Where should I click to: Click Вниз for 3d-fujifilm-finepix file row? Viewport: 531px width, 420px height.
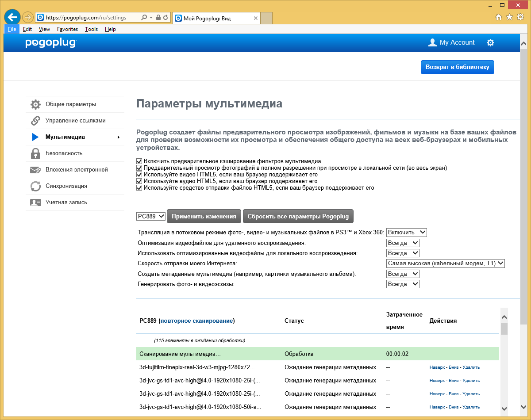click(x=454, y=367)
